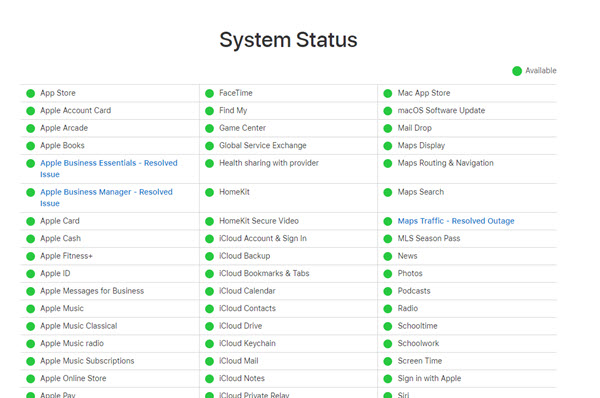This screenshot has height=398, width=600.
Task: Click the green Available legend dot
Action: tap(517, 71)
